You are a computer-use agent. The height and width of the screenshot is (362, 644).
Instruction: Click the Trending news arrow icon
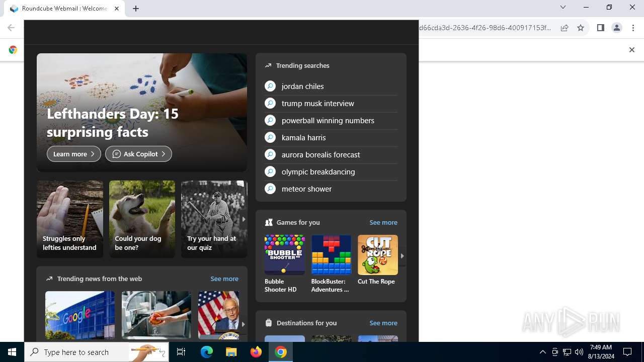click(x=49, y=279)
